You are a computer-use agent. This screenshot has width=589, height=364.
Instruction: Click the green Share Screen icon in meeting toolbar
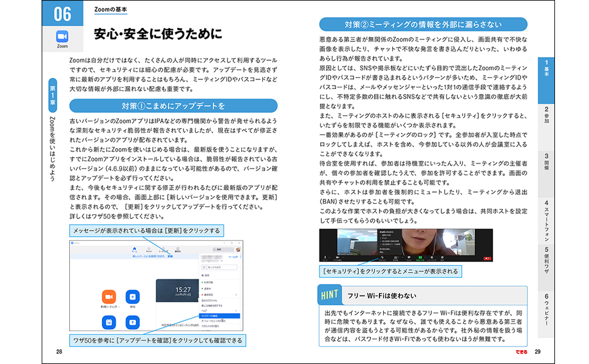click(420, 257)
